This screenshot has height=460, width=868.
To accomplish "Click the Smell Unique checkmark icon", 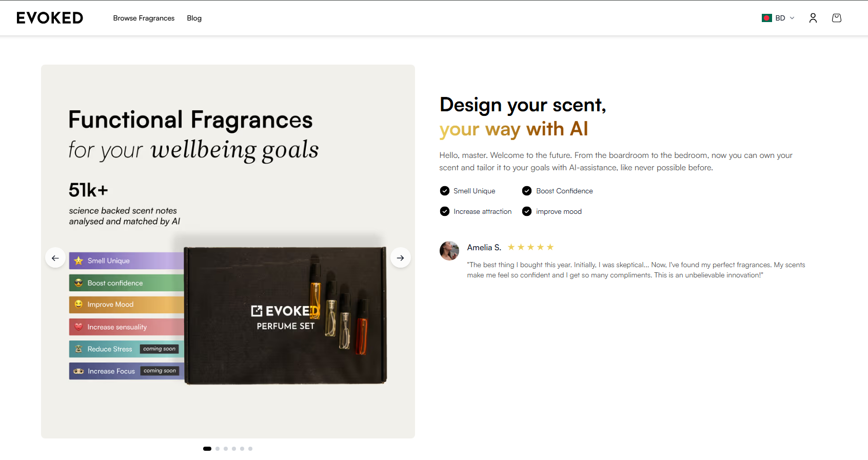I will point(445,191).
